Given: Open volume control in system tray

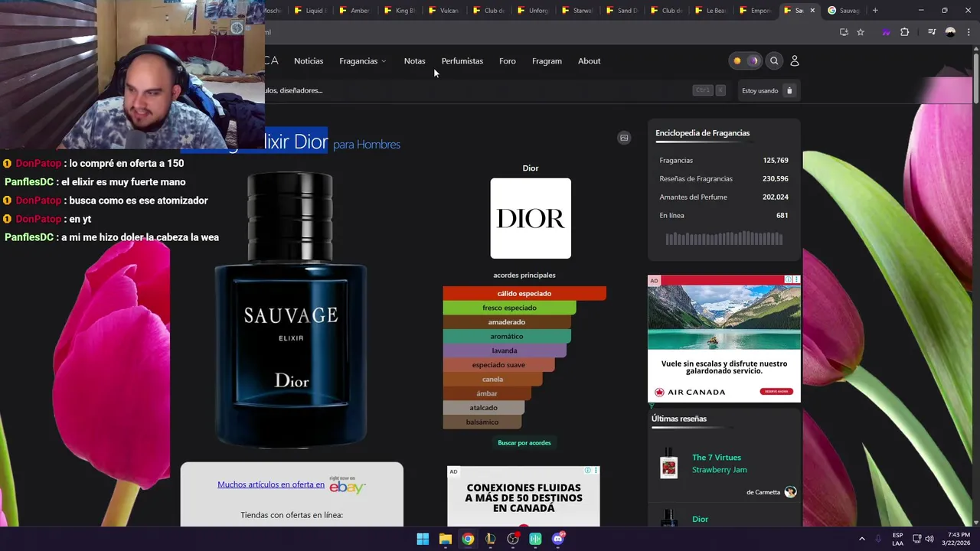Looking at the screenshot, I should pos(929,539).
